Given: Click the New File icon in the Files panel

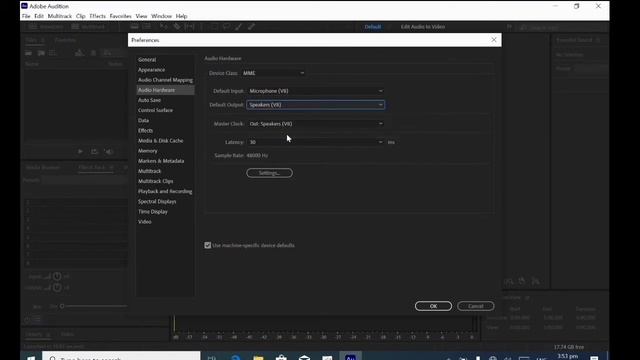Looking at the screenshot, I should point(53,53).
